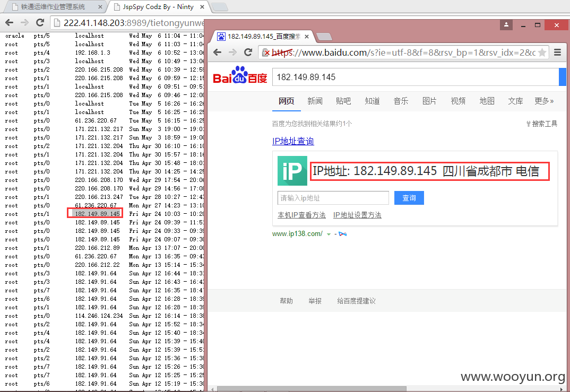Click the 114.246.124.234 login entry
Viewport: 570px width, 392px height.
[x=99, y=316]
